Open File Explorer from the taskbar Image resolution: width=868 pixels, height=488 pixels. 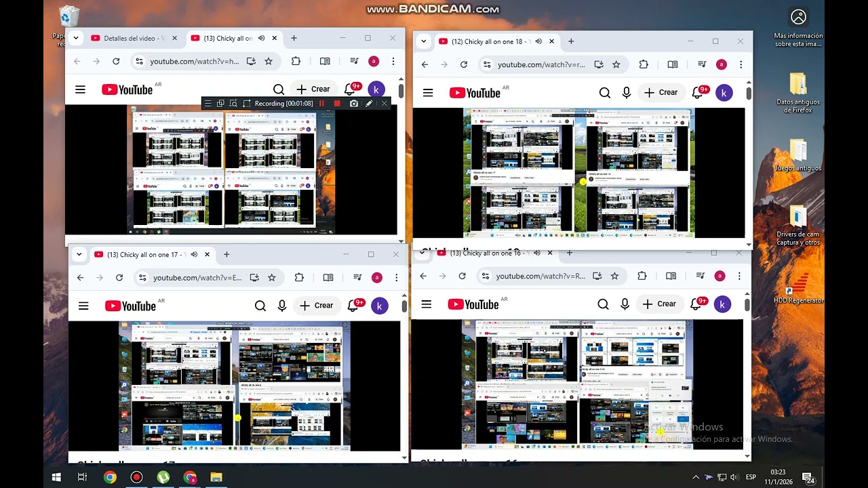(x=216, y=477)
